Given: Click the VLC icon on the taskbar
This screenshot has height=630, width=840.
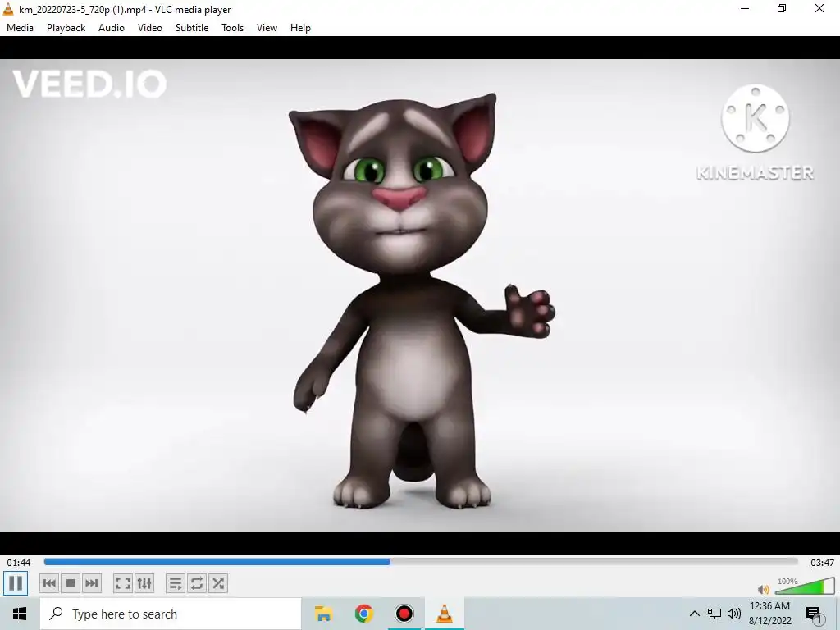Looking at the screenshot, I should [x=444, y=614].
